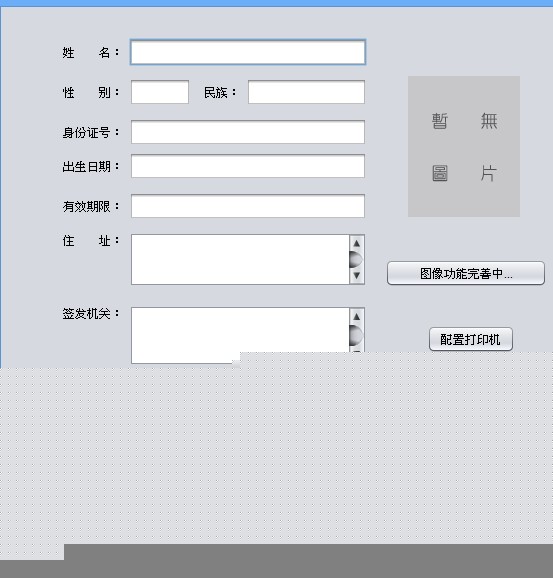
Task: Click the up arrow of 住址 scrollbar
Action: tap(357, 243)
